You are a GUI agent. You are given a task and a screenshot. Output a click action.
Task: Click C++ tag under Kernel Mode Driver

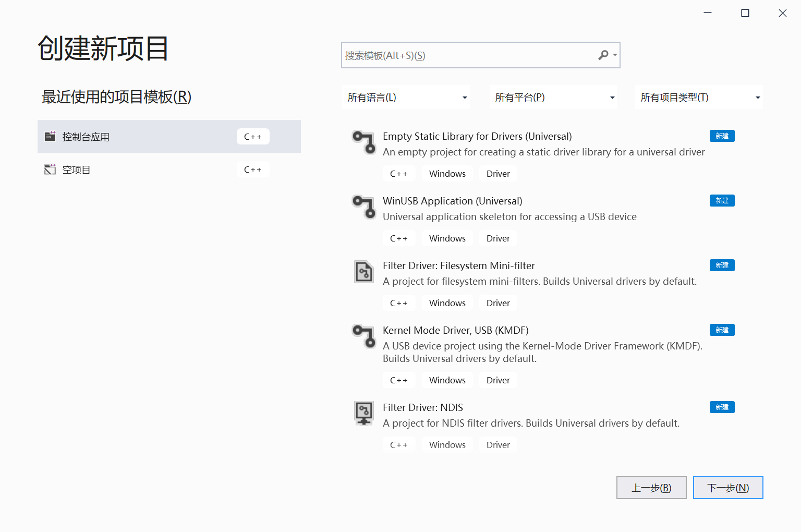[x=399, y=380]
